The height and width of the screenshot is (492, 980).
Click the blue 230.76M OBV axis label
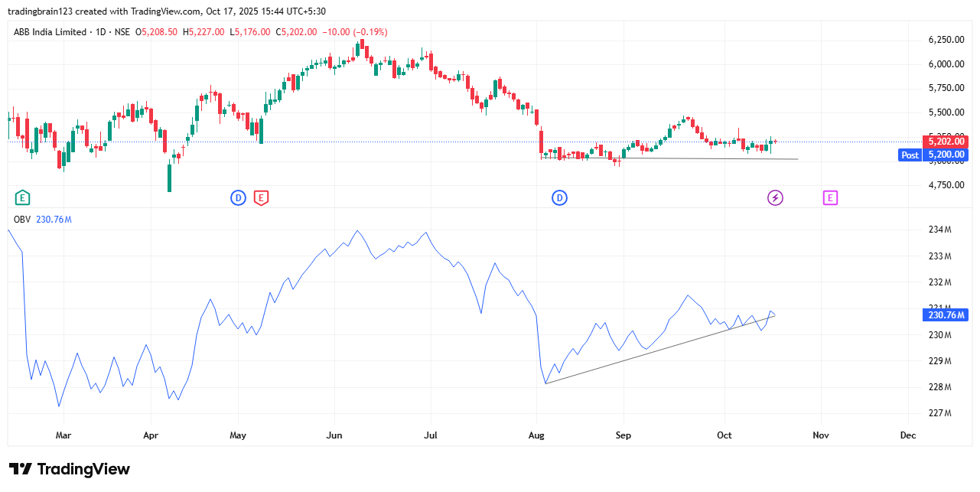[946, 314]
